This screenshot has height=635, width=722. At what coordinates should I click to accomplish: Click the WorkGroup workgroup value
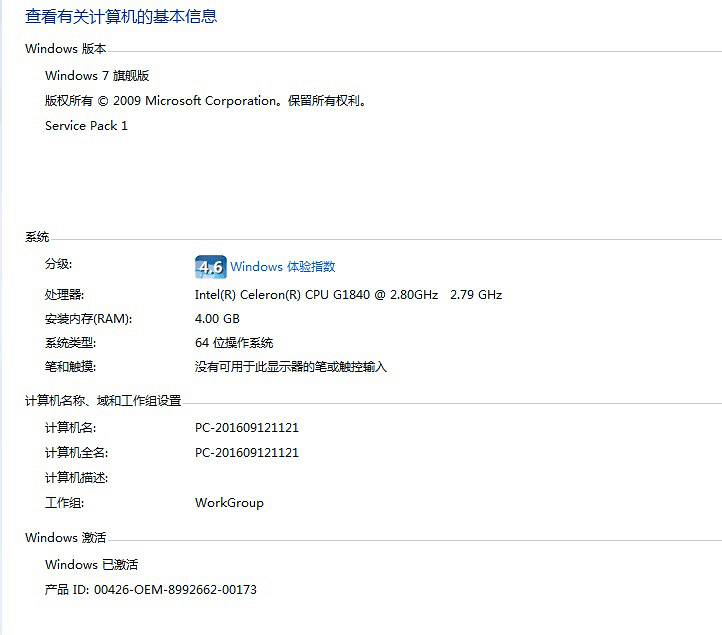point(229,503)
